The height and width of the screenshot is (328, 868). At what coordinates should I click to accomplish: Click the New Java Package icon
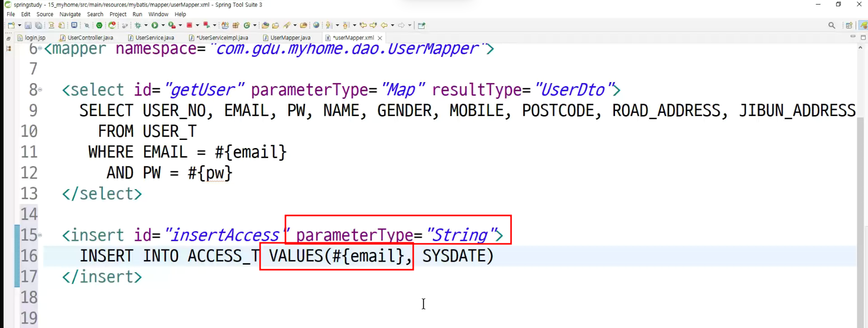click(236, 25)
